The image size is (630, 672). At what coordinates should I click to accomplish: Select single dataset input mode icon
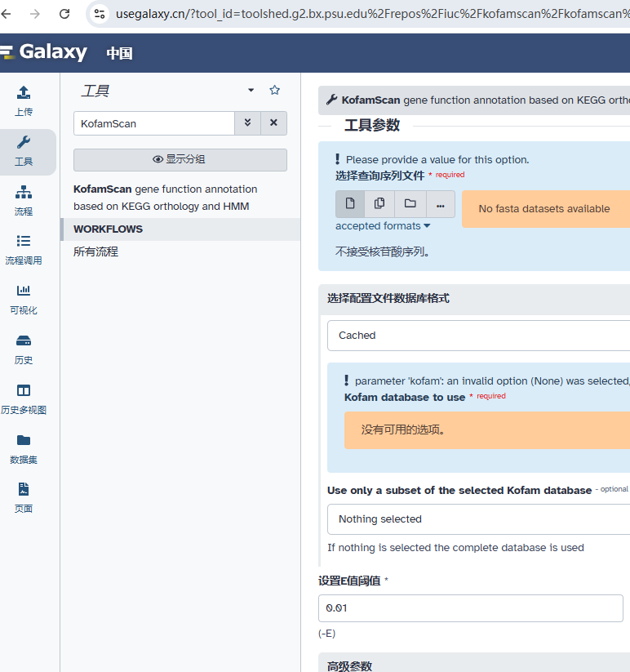350,203
